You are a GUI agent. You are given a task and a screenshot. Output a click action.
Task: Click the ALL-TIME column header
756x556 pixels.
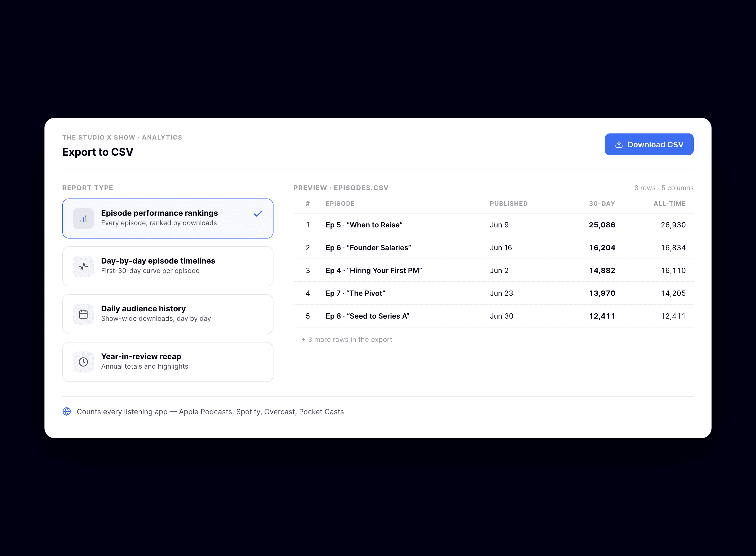coord(669,203)
